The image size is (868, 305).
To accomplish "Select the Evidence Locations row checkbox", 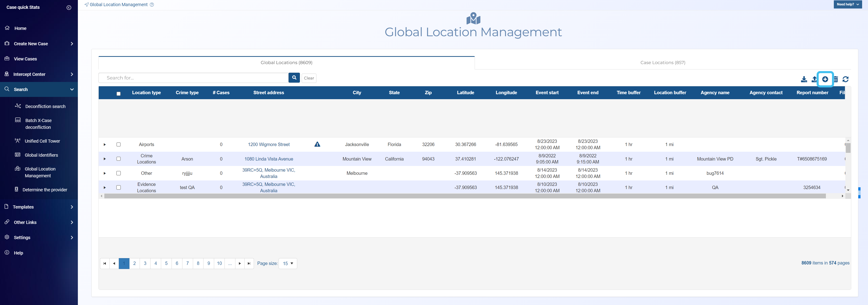I will click(x=119, y=187).
